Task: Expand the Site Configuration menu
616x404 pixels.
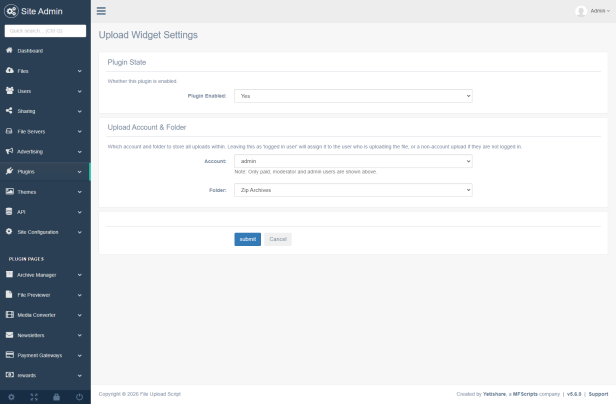Action: coord(45,232)
